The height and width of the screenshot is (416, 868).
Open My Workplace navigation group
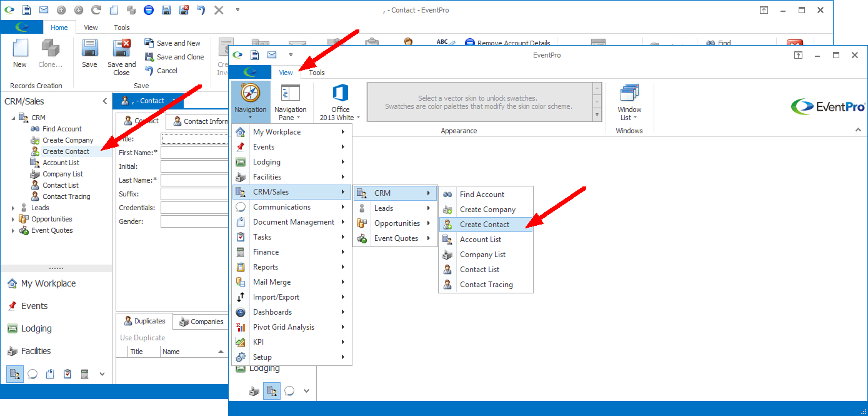click(56, 283)
